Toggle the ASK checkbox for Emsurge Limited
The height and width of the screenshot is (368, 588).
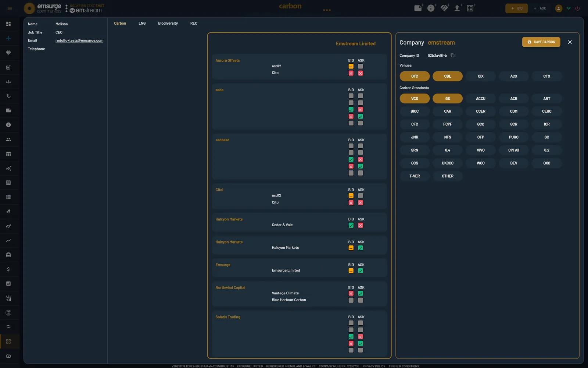click(x=361, y=271)
